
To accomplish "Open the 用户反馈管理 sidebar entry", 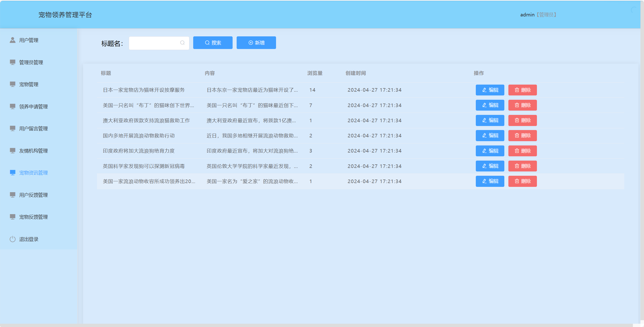I will coord(33,195).
